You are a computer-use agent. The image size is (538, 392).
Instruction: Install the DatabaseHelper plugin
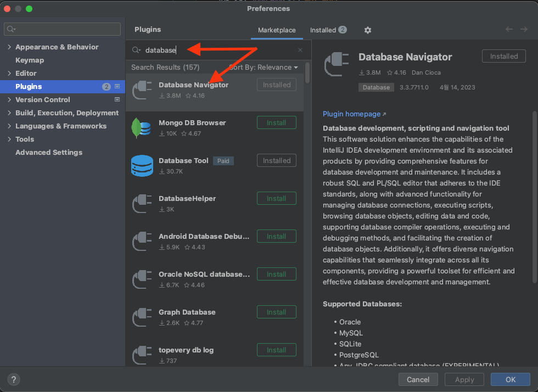(x=277, y=198)
